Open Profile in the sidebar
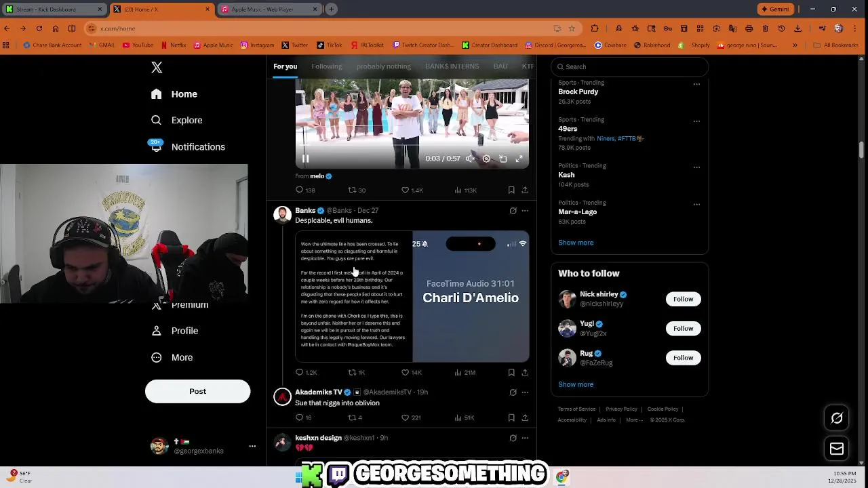The image size is (868, 488). point(175,331)
